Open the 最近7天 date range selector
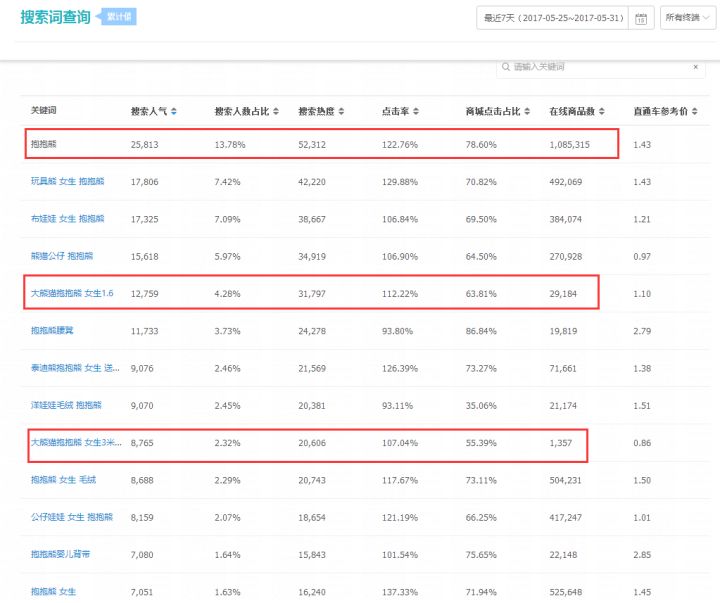The height and width of the screenshot is (603, 720). pos(552,18)
